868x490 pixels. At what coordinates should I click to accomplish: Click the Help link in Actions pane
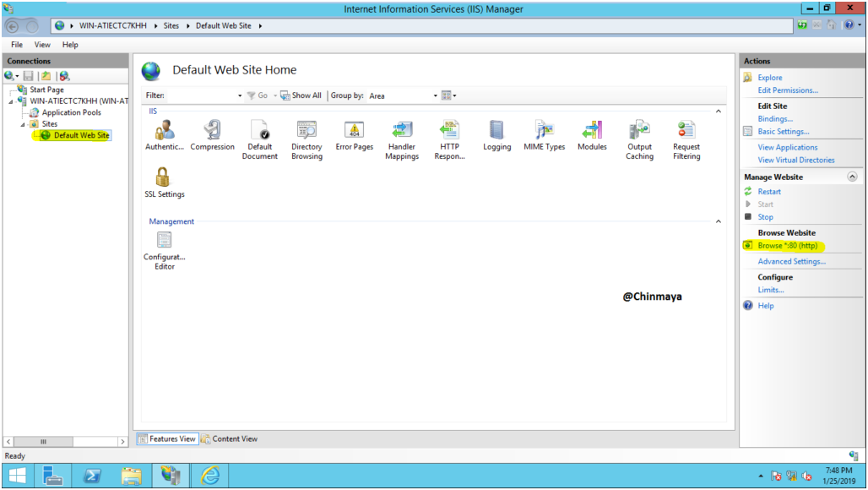point(766,306)
